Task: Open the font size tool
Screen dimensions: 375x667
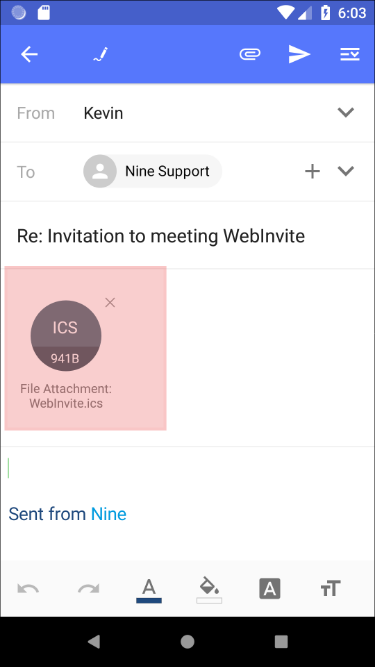Action: pos(330,589)
